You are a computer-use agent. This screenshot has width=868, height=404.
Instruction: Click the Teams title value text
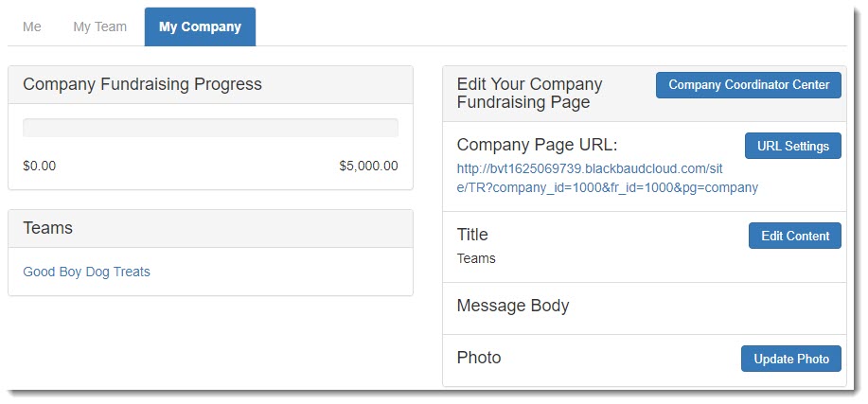(476, 257)
